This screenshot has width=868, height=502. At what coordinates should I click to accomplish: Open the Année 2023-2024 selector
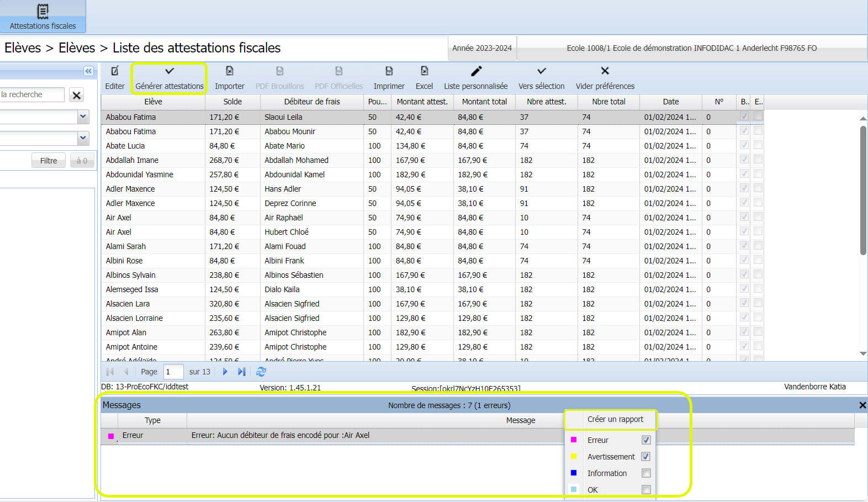[x=481, y=48]
